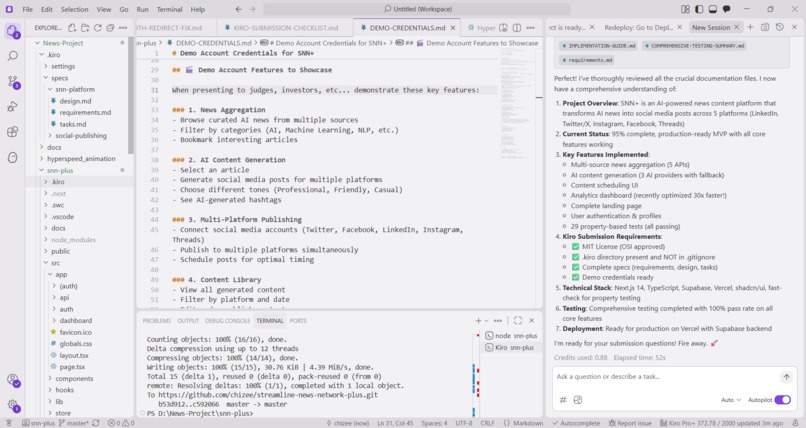Go forward in navigation history
Image resolution: width=806 pixels, height=428 pixels.
pyautogui.click(x=252, y=9)
